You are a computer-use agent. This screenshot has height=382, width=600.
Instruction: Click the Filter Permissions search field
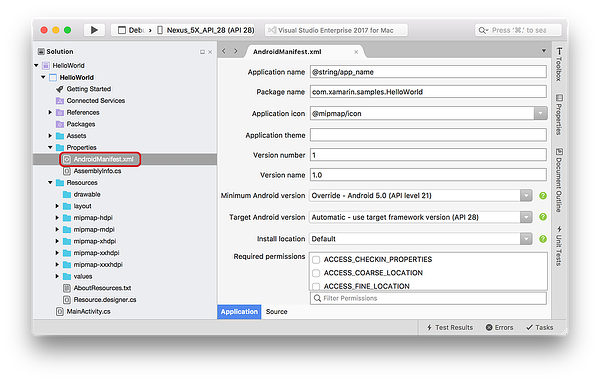pos(428,298)
